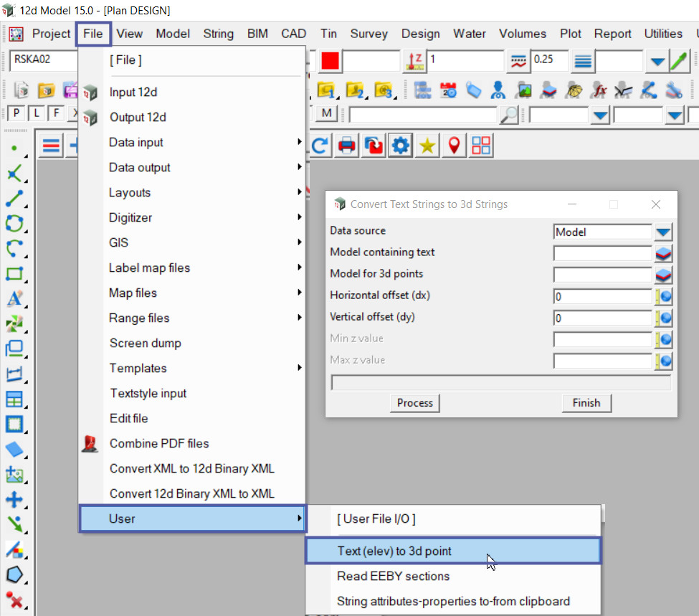This screenshot has width=699, height=616.
Task: Expand the Templates submenu
Action: (138, 369)
